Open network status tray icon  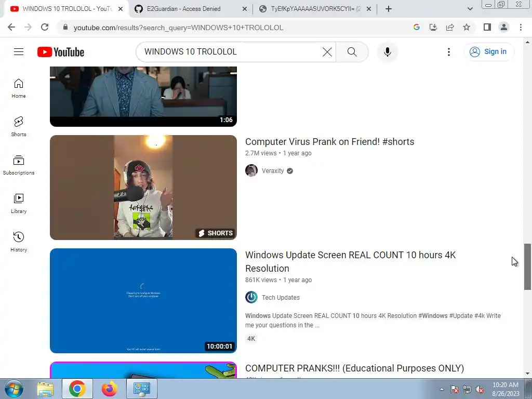(x=467, y=389)
